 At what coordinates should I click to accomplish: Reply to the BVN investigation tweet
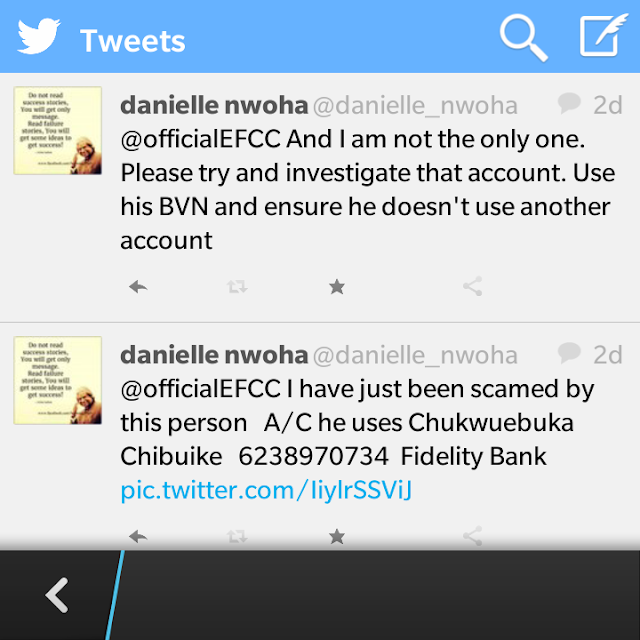pyautogui.click(x=138, y=287)
